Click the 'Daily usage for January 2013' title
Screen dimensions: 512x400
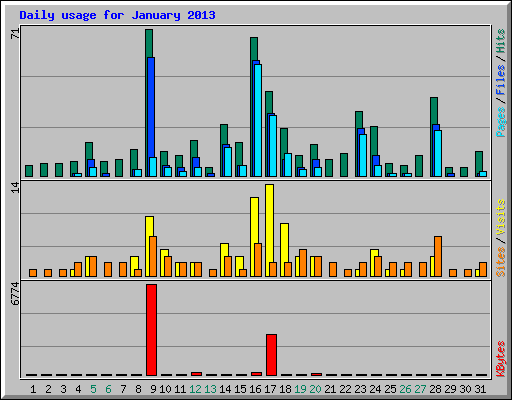tap(117, 15)
